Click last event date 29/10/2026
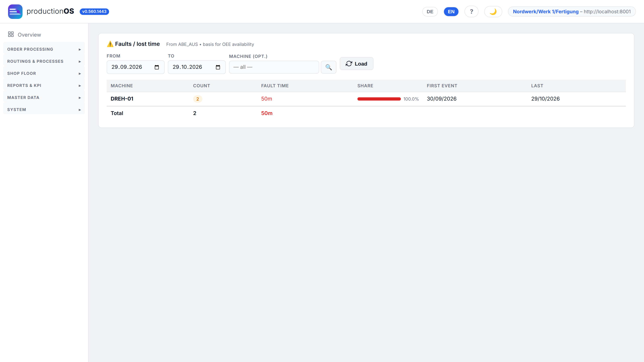 (x=545, y=99)
